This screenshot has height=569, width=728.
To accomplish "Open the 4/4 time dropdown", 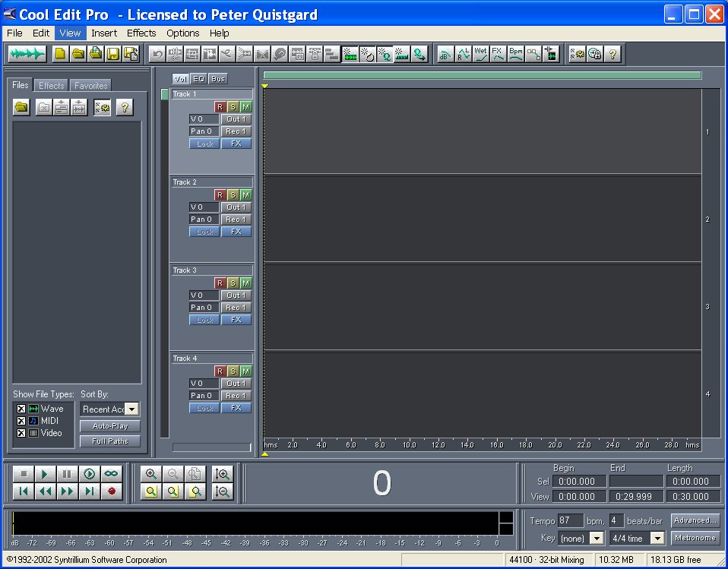I will click(x=657, y=539).
